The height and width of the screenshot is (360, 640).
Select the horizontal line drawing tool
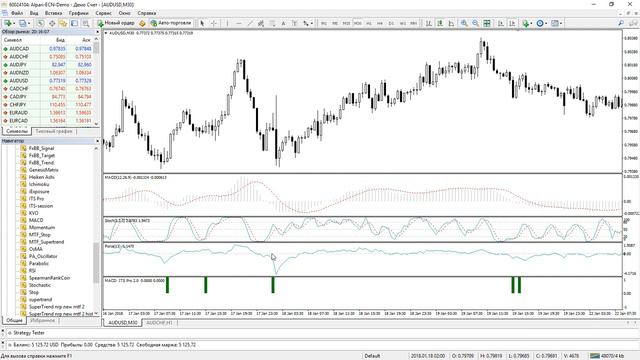click(x=239, y=23)
